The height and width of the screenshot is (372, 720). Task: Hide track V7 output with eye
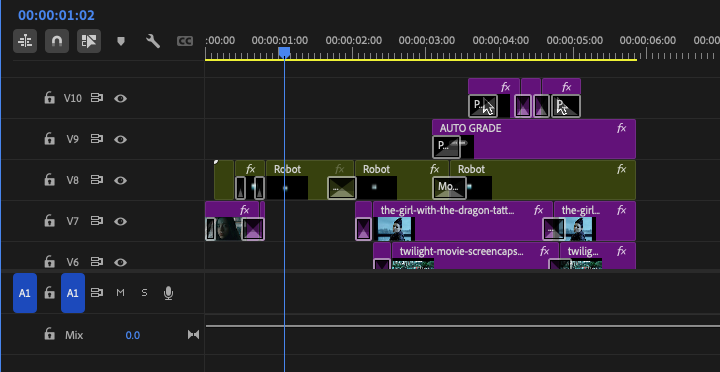click(x=120, y=221)
